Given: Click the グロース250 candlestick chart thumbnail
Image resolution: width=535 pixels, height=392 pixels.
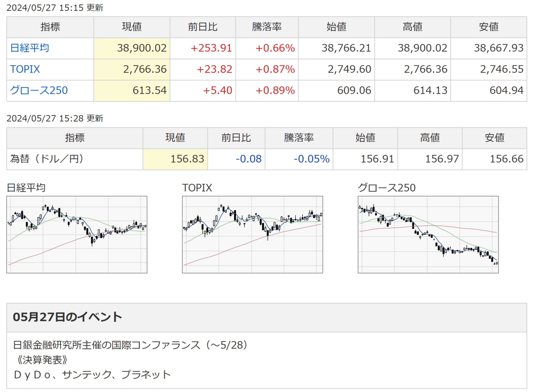Looking at the screenshot, I should click(428, 235).
